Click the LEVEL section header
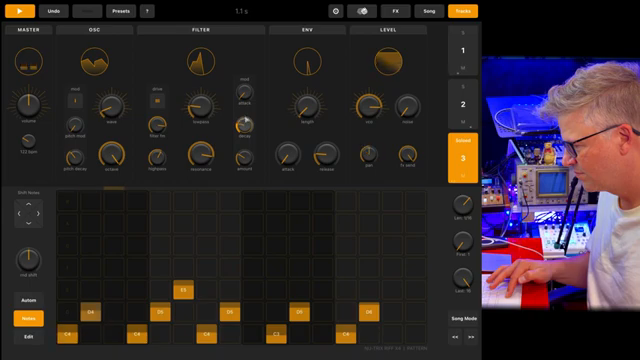Screen dimensions: 640x360 [x=388, y=30]
